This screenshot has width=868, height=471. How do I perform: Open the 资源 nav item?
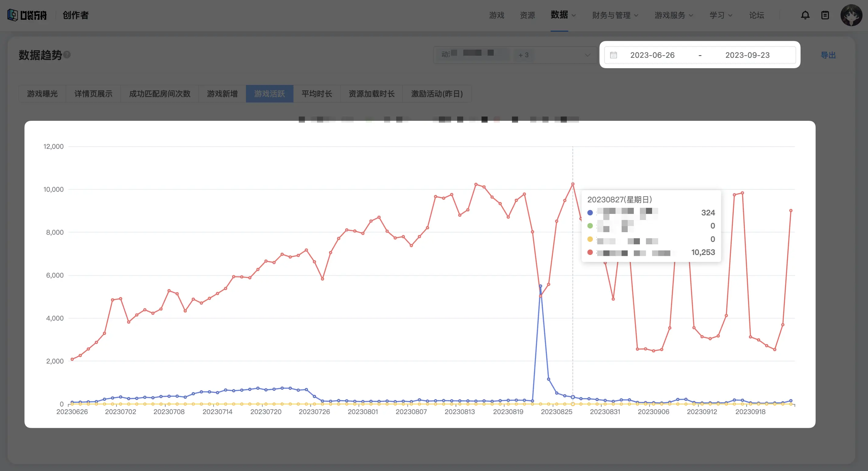point(527,15)
